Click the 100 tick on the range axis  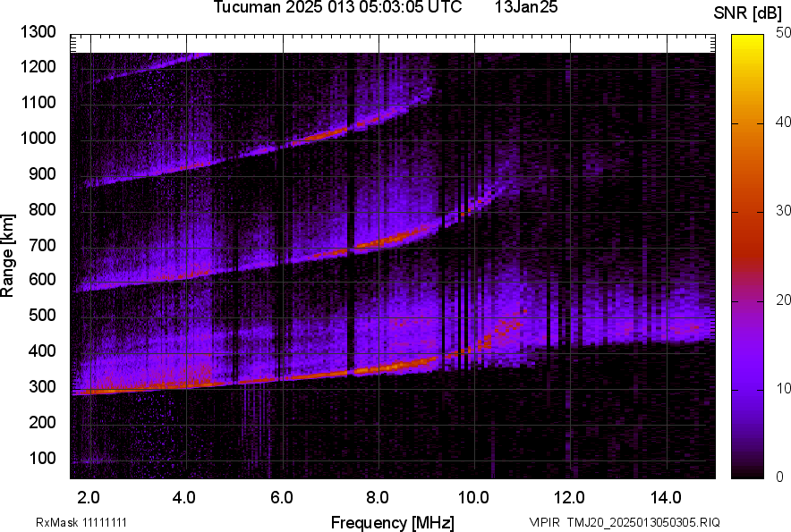(x=44, y=458)
